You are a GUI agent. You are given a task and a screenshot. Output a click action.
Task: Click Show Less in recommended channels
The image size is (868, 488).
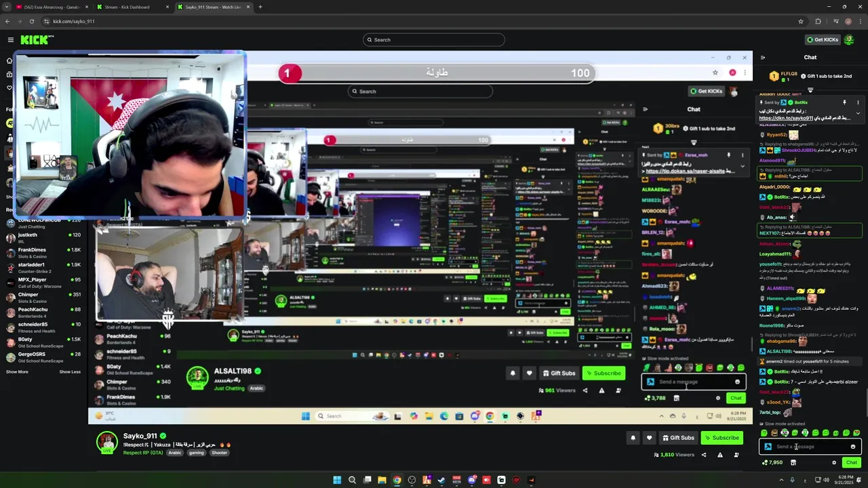tap(70, 371)
